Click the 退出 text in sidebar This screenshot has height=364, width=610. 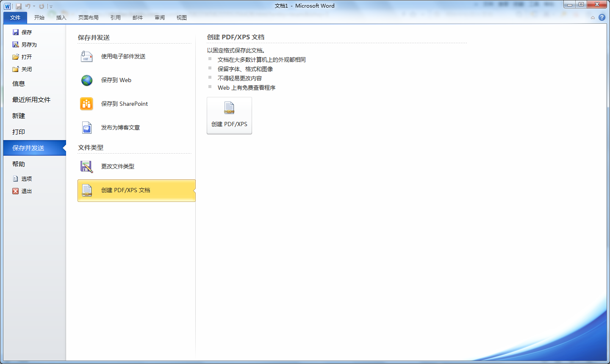pyautogui.click(x=27, y=191)
